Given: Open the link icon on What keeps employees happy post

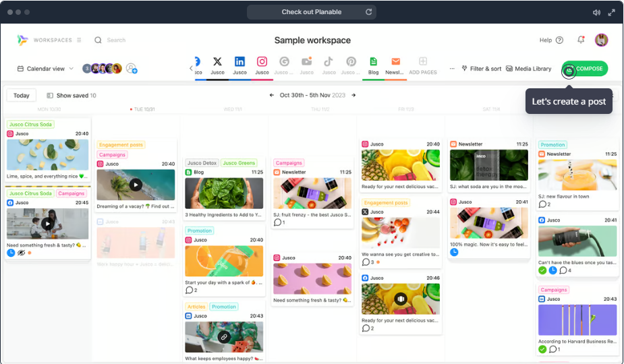Looking at the screenshot, I should point(224,337).
